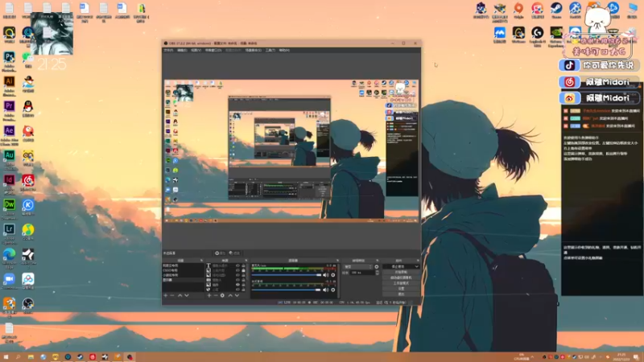Adjust the first mixer channel volume slider

pos(286,275)
